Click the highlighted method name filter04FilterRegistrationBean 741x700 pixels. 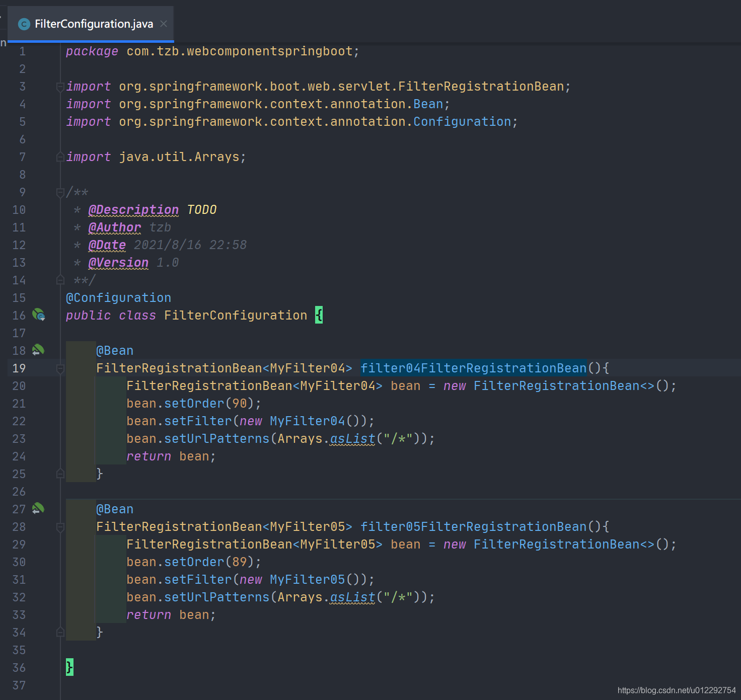(x=474, y=368)
